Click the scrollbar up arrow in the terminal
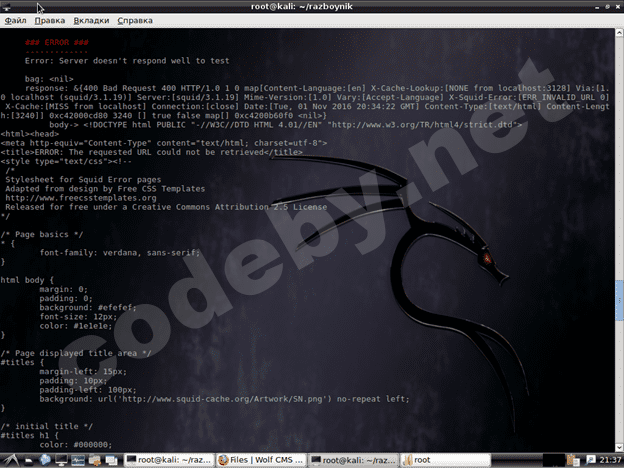This screenshot has height=468, width=624. pyautogui.click(x=619, y=33)
